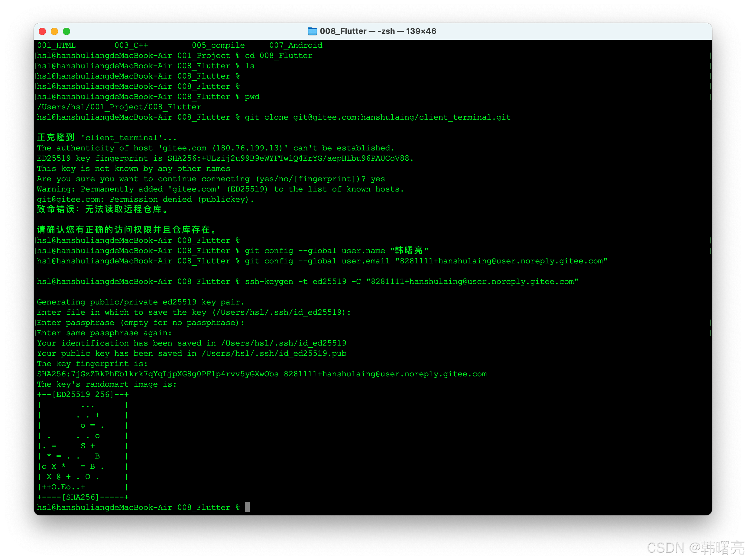Click the '致命错误：无法读取远程仓库。' error line

pyautogui.click(x=102, y=210)
